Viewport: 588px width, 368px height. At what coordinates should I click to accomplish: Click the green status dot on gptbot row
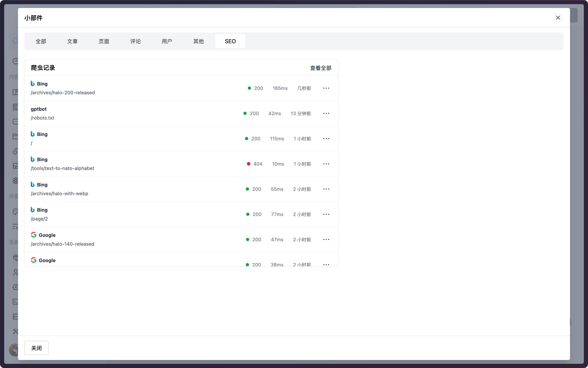click(x=245, y=113)
